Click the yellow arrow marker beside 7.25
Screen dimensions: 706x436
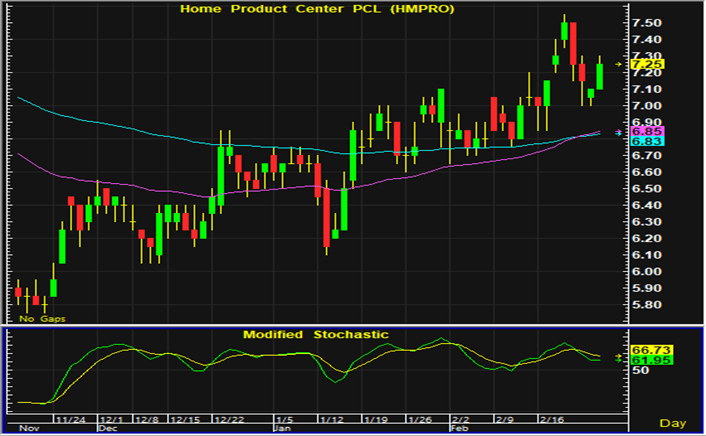click(619, 64)
